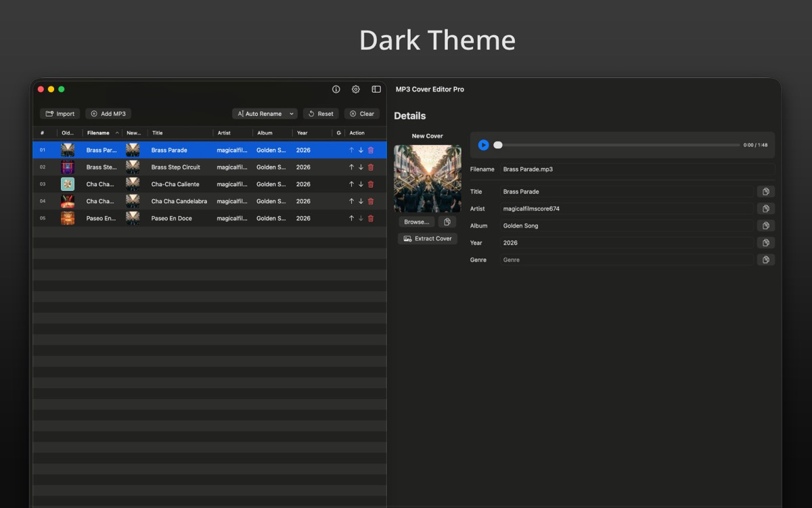Click old cover thumbnail of row 03
Image resolution: width=812 pixels, height=508 pixels.
click(68, 184)
